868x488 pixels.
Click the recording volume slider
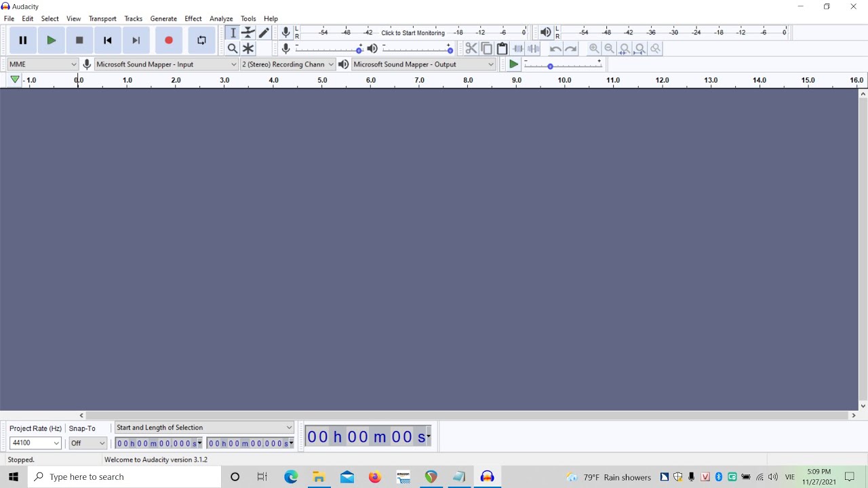[x=328, y=49]
